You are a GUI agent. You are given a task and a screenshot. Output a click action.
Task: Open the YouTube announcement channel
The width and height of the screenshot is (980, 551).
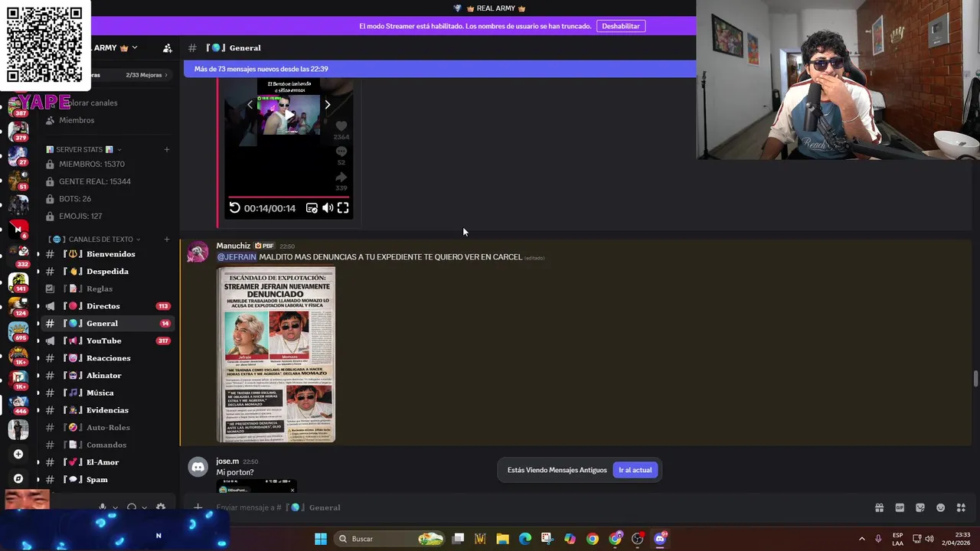(107, 341)
